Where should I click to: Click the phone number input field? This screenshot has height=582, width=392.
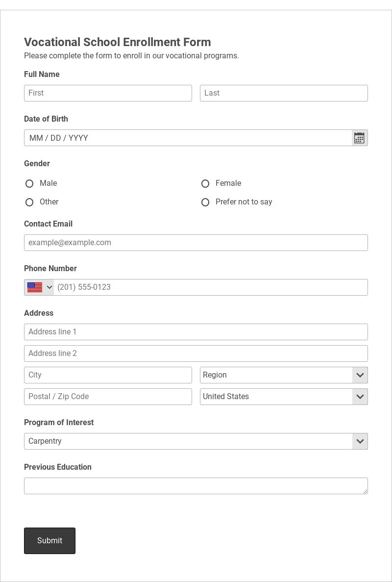pos(211,287)
